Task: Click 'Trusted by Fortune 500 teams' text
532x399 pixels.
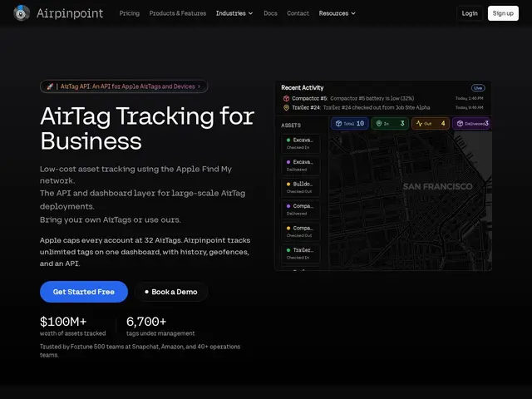Action: tap(140, 351)
